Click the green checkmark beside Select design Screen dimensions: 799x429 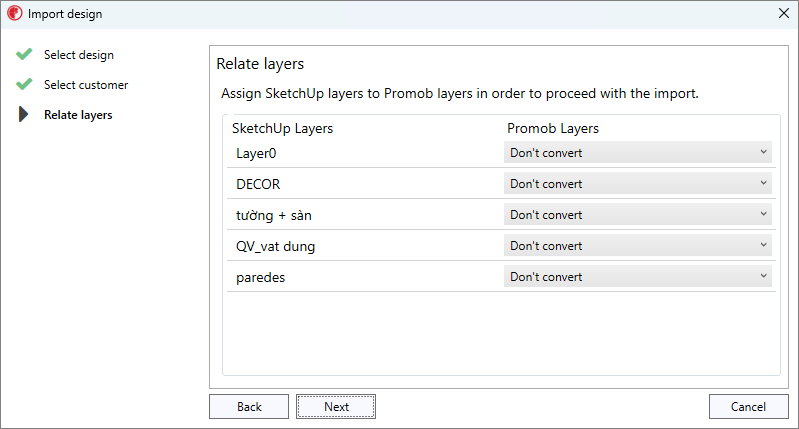coord(24,55)
